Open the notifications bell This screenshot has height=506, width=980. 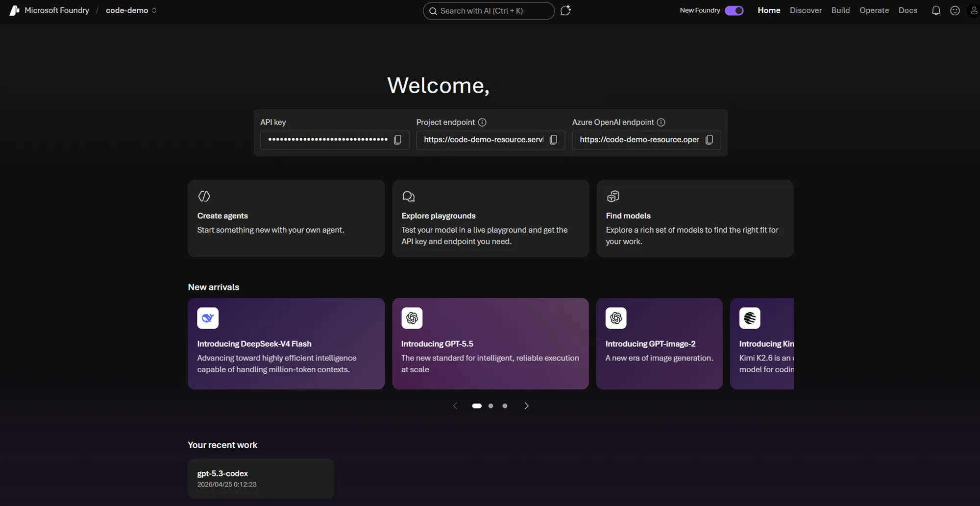[x=936, y=10]
